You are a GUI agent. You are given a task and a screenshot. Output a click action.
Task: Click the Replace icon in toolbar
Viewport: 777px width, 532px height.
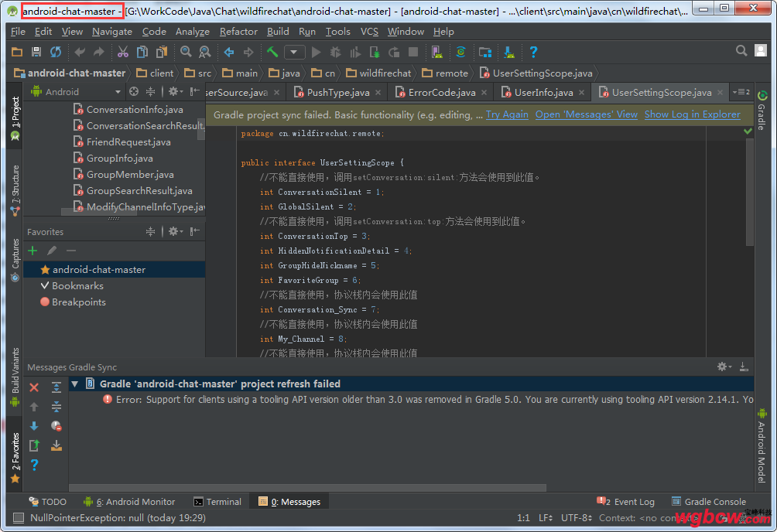[204, 52]
